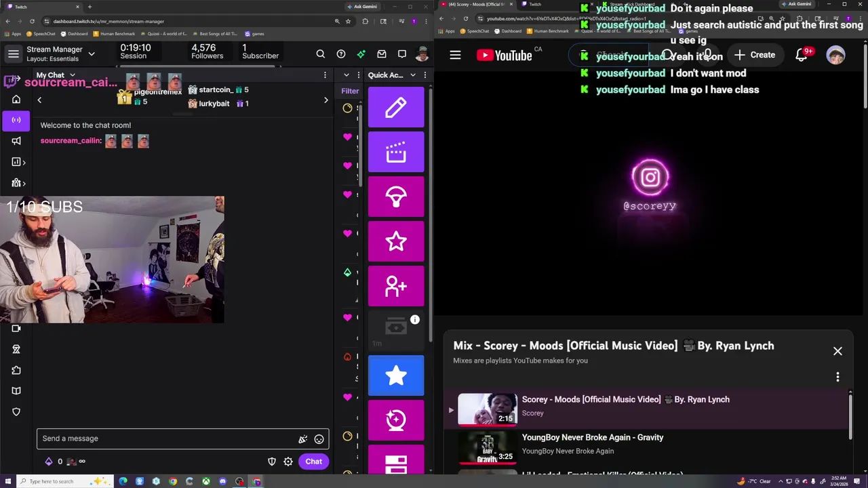Click Ask Gemini in Twitch browser window
This screenshot has height=488, width=868.
pyautogui.click(x=362, y=7)
